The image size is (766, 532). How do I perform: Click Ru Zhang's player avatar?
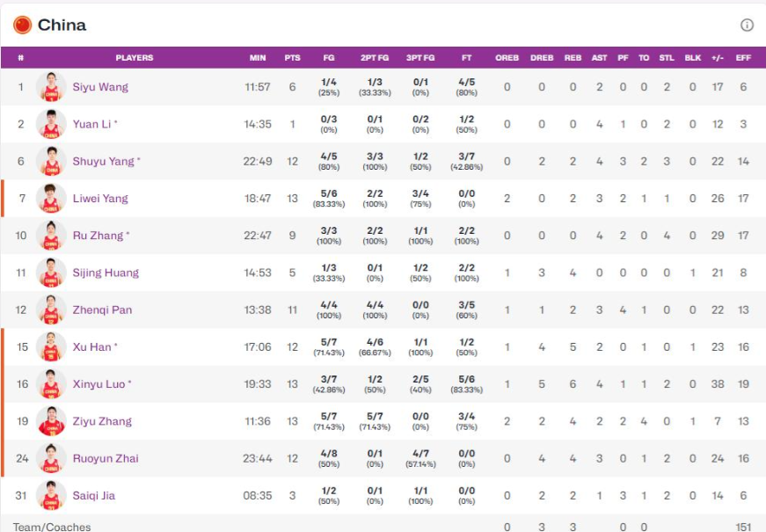point(51,236)
